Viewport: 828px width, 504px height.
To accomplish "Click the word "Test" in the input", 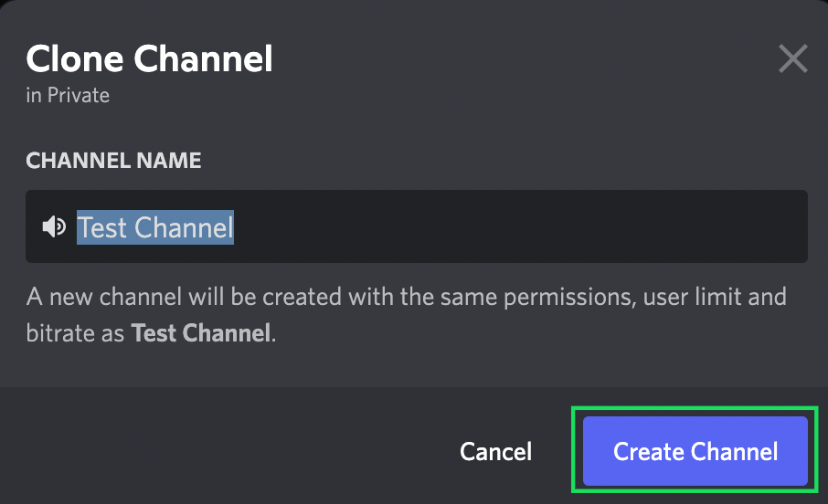I will [x=101, y=227].
